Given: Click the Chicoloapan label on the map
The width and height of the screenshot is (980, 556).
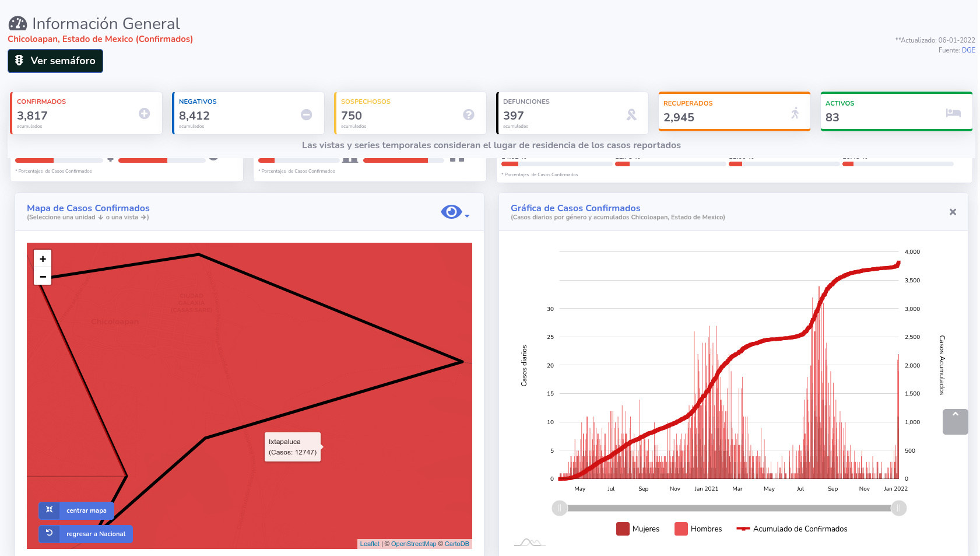Looking at the screenshot, I should coord(115,321).
